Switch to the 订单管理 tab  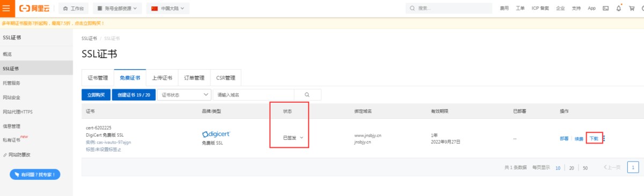[194, 78]
